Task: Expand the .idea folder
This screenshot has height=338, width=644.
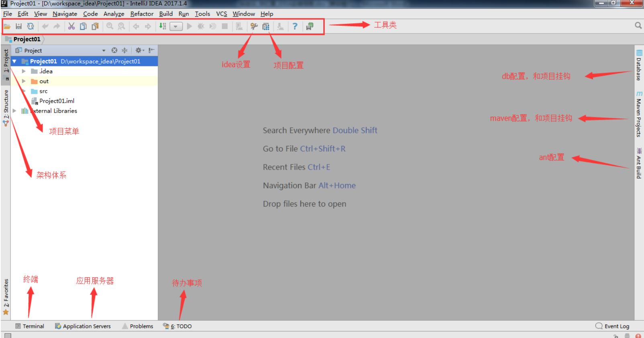Action: click(24, 71)
